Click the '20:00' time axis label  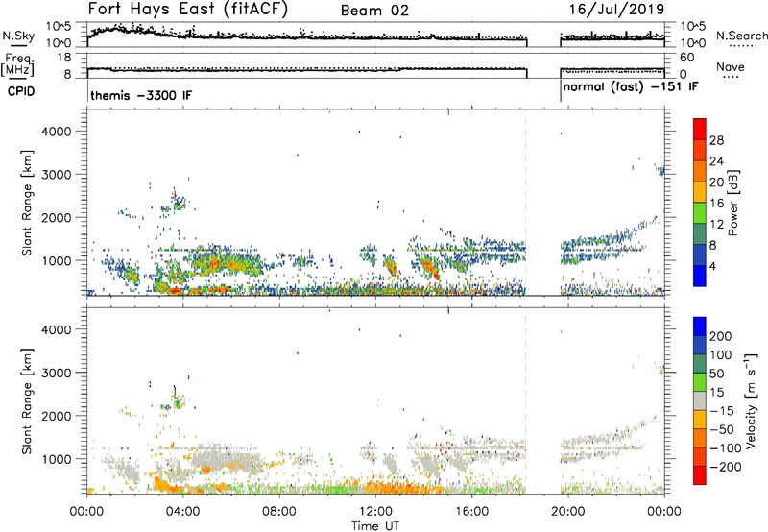coord(568,512)
